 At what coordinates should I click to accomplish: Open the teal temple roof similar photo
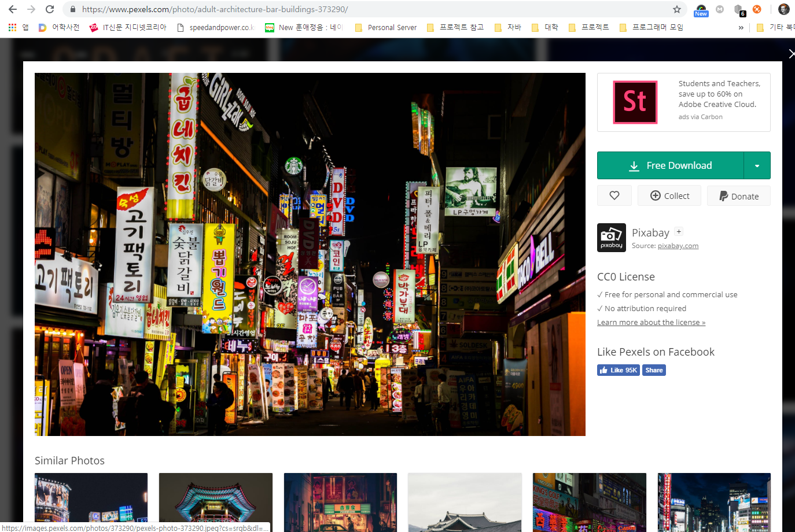pyautogui.click(x=216, y=503)
